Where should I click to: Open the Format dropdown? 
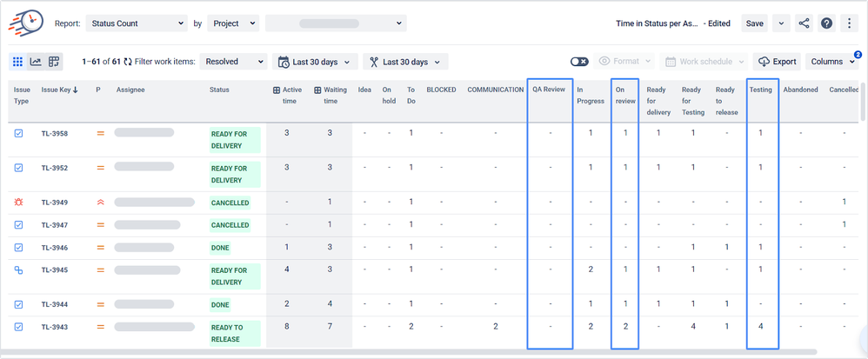coord(625,62)
